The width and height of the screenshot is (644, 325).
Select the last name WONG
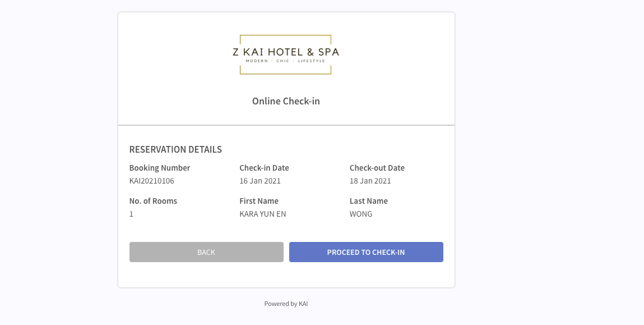coord(361,214)
